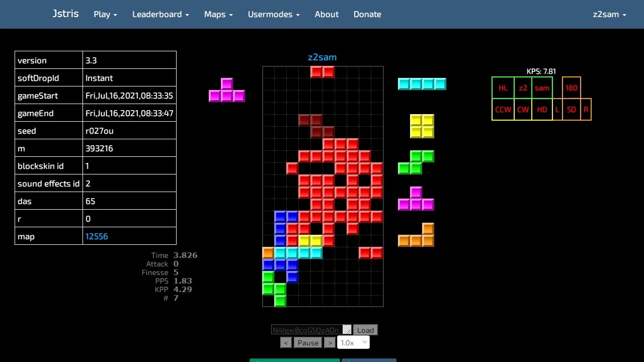Screen dimensions: 644x362
Task: Pause the replay playback
Action: coord(308,343)
